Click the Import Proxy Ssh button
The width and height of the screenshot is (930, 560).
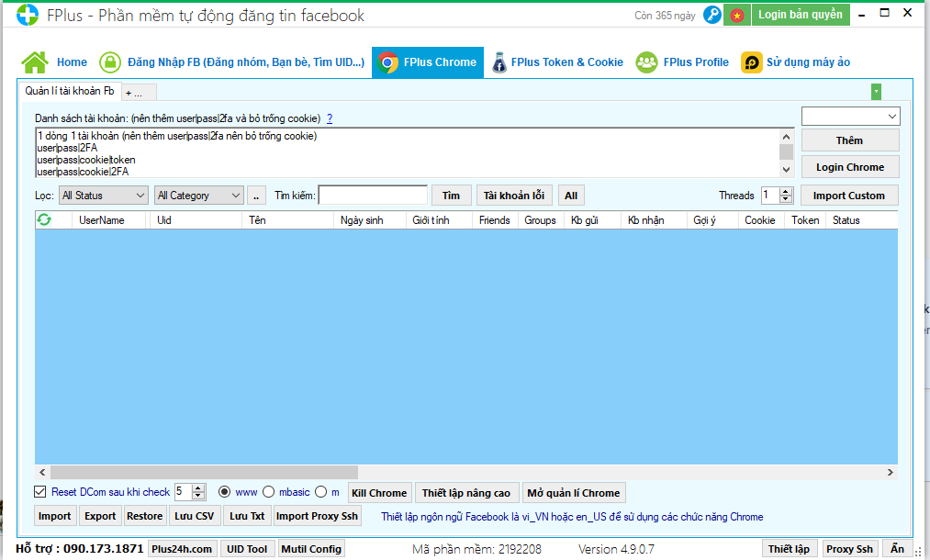(x=317, y=516)
